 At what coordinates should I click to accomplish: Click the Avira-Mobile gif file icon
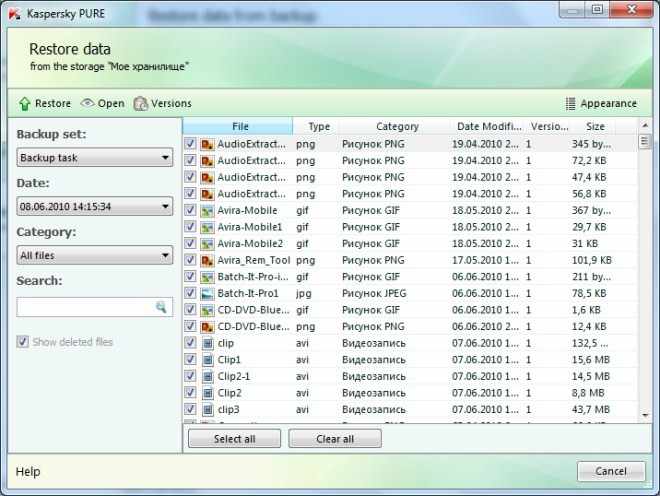pos(207,211)
